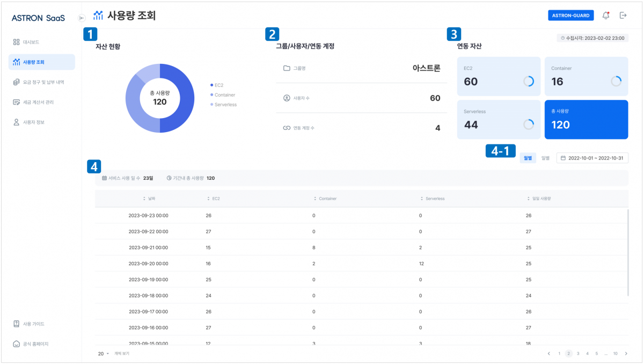Click the EC2 card progress ring

529,81
